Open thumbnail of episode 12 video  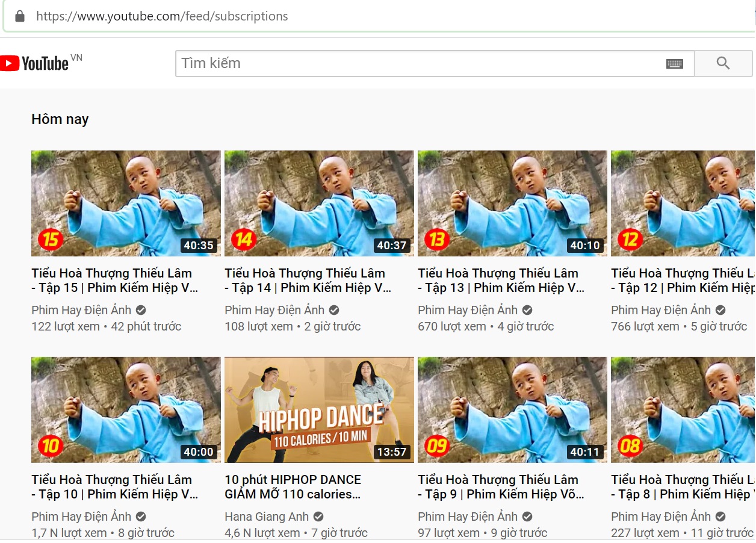683,203
